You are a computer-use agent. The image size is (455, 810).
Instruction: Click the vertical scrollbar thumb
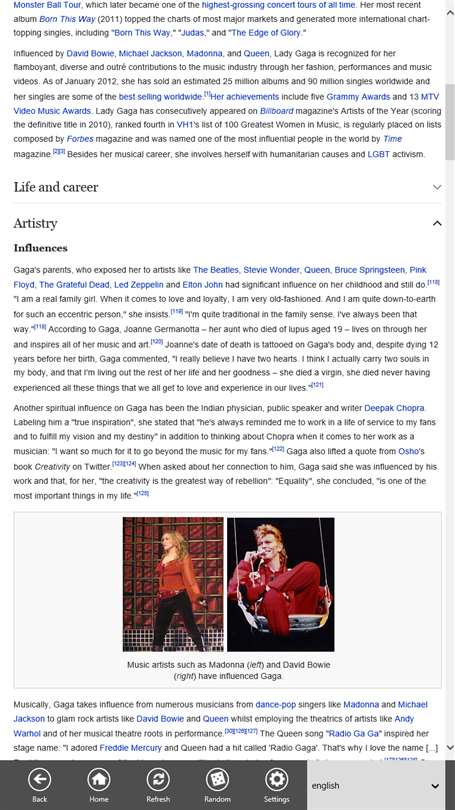coord(449,123)
